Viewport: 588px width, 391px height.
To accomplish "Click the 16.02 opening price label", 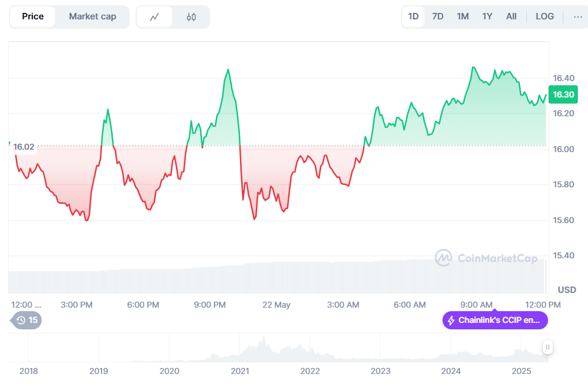I will click(24, 147).
